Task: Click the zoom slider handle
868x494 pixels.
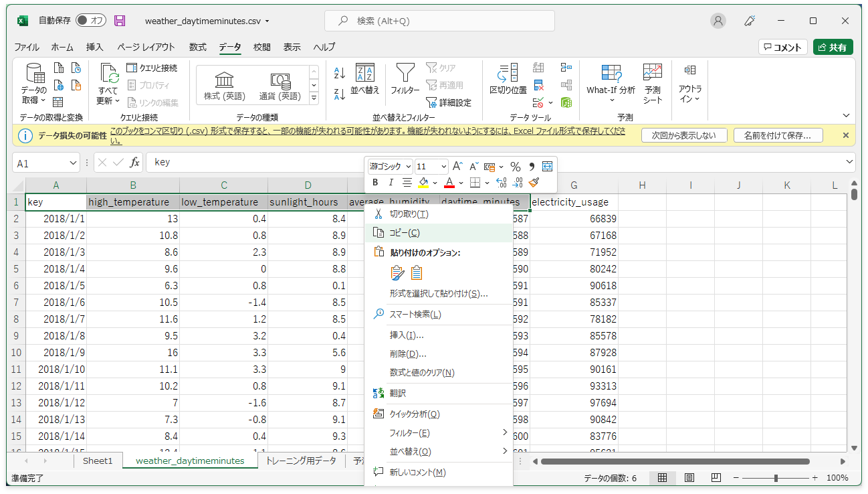Action: pyautogui.click(x=776, y=478)
